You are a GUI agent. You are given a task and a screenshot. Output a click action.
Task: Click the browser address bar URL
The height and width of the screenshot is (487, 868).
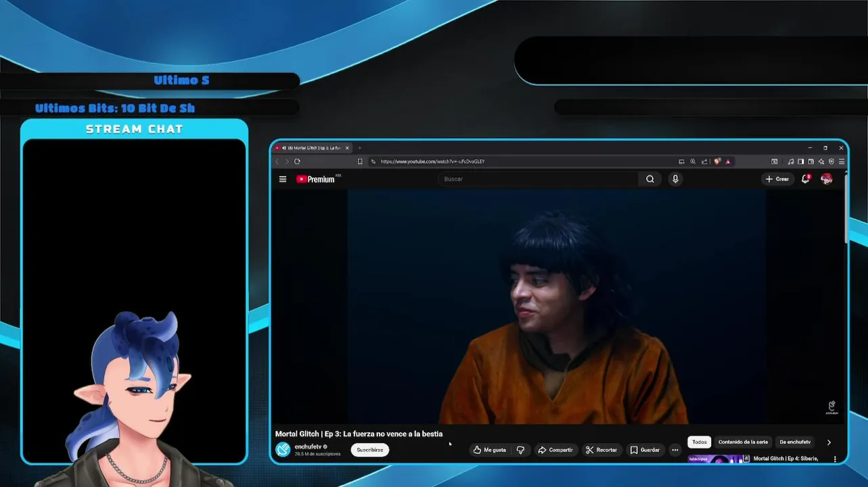432,162
